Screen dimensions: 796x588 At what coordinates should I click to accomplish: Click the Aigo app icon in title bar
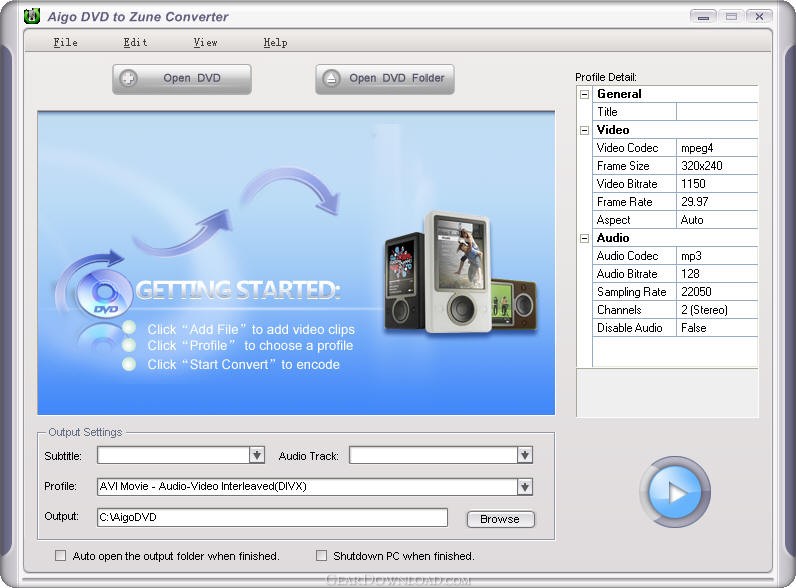tap(31, 16)
